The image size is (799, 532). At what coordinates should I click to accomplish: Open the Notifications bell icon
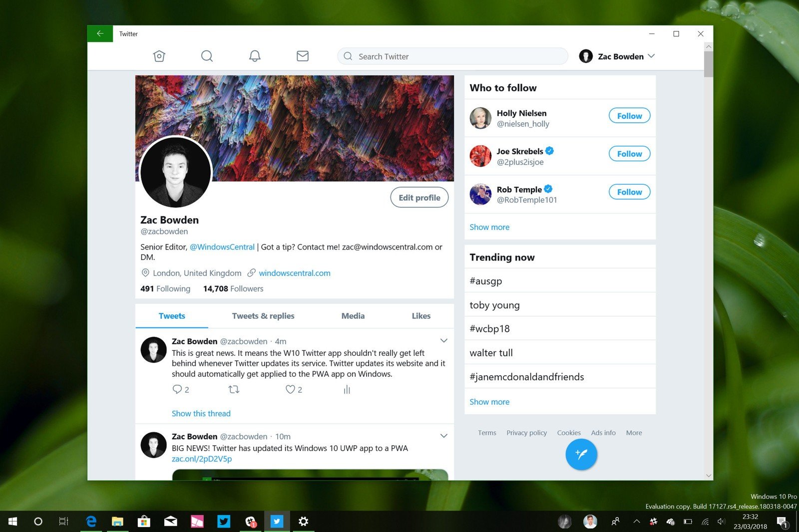[x=255, y=56]
